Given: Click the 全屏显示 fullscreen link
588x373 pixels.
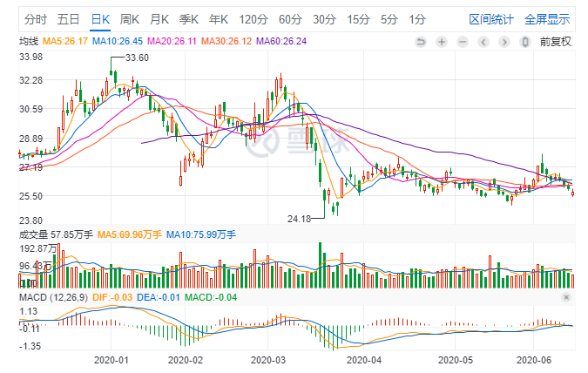Looking at the screenshot, I should 547,19.
